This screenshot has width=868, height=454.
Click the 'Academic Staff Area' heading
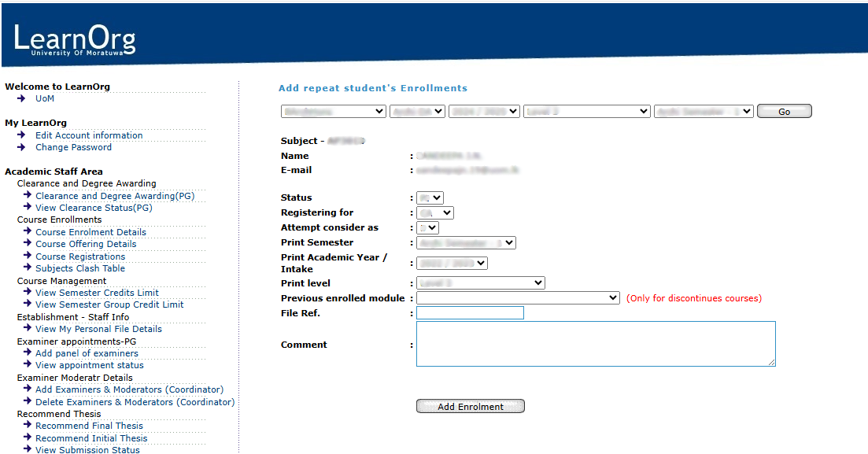click(x=54, y=172)
